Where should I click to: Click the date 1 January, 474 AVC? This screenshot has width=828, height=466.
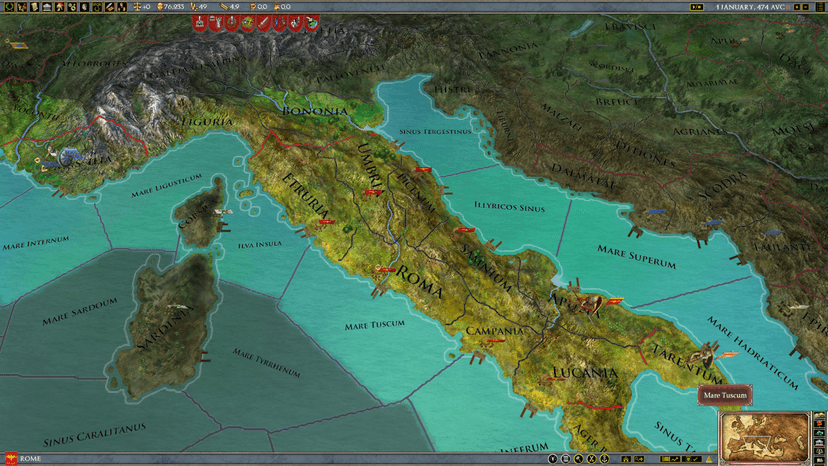(x=751, y=7)
